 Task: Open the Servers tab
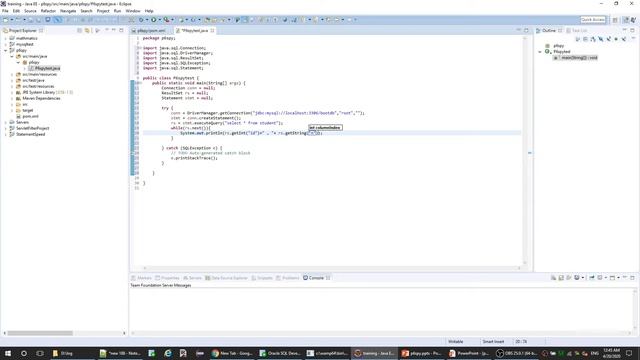point(192,278)
